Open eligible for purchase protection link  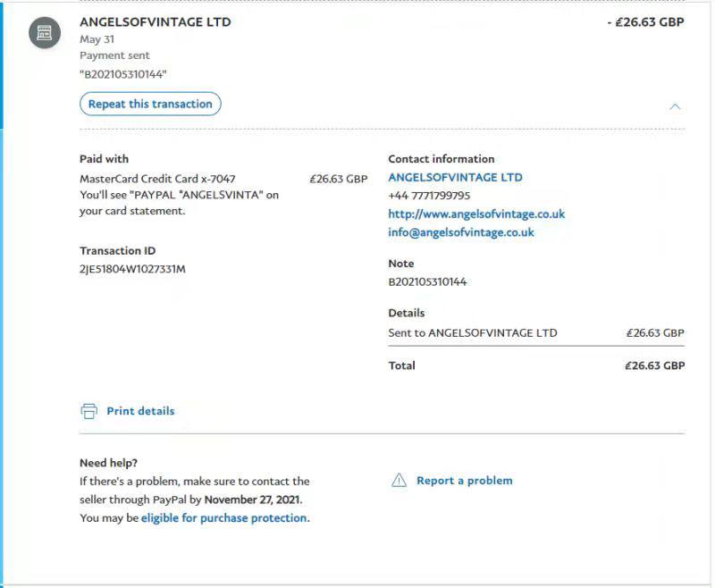coord(224,518)
